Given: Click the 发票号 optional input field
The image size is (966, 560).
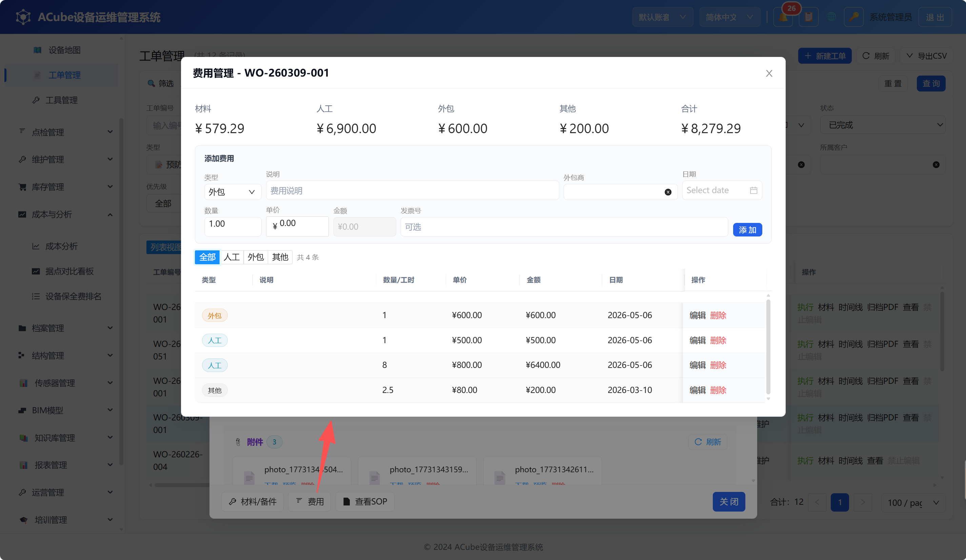Looking at the screenshot, I should [564, 227].
